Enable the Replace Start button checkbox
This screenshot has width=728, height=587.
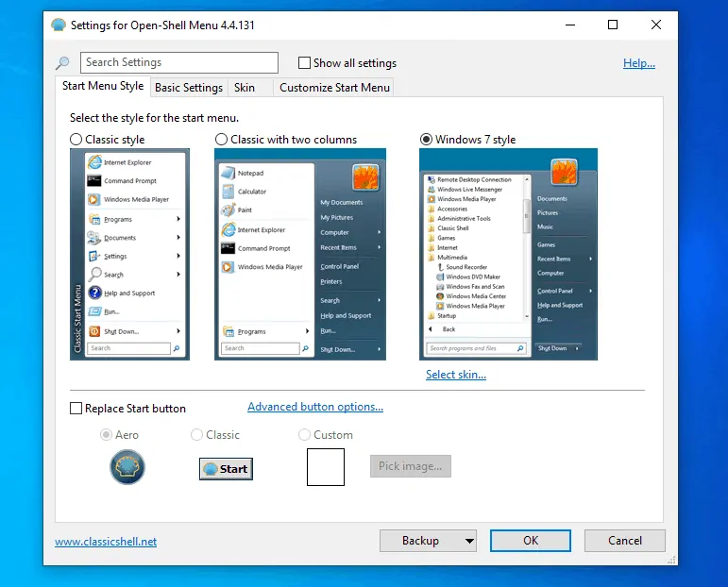76,409
